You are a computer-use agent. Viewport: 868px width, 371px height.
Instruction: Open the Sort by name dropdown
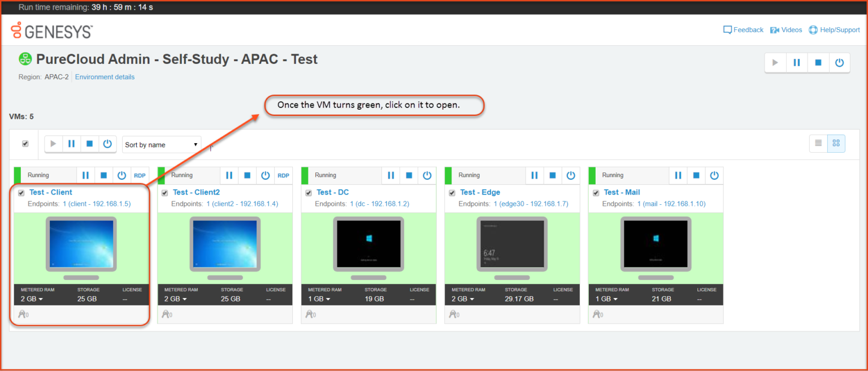pos(162,145)
